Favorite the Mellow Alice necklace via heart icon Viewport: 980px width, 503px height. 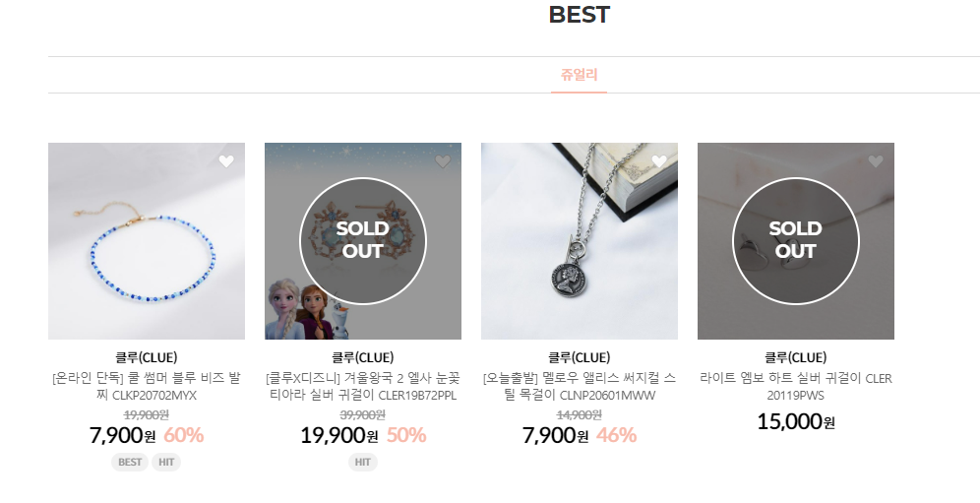659,161
